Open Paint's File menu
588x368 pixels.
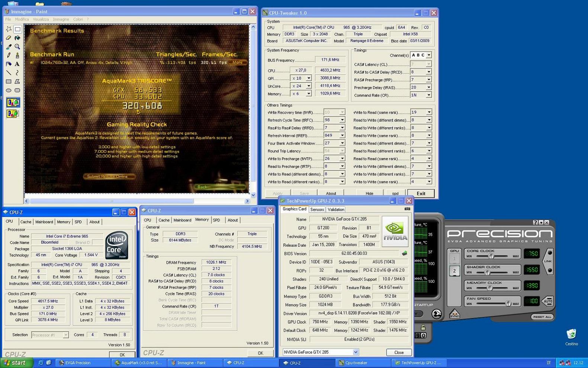[x=8, y=19]
